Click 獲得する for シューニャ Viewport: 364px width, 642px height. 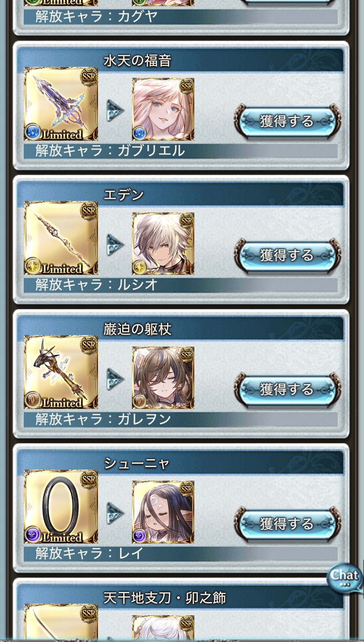coord(288,524)
